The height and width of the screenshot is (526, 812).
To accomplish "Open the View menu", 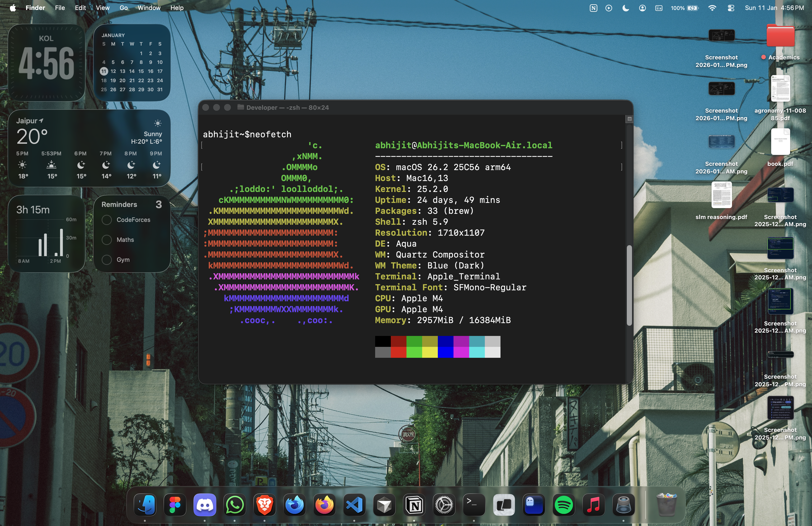I will (102, 8).
